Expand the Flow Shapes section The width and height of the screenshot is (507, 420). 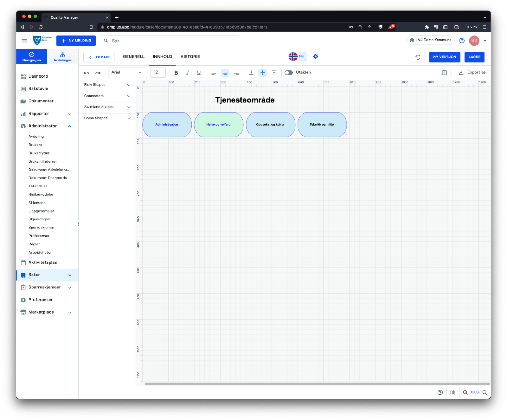pos(107,85)
